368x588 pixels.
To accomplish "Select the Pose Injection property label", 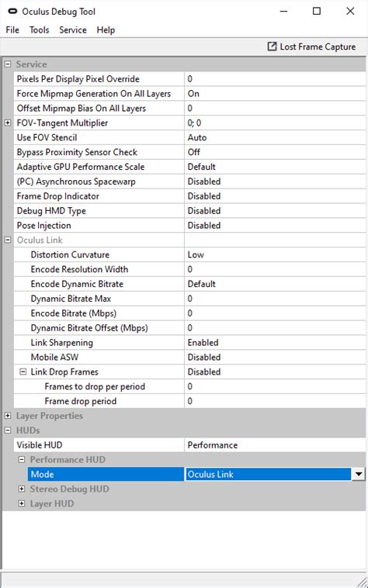I will click(x=44, y=226).
